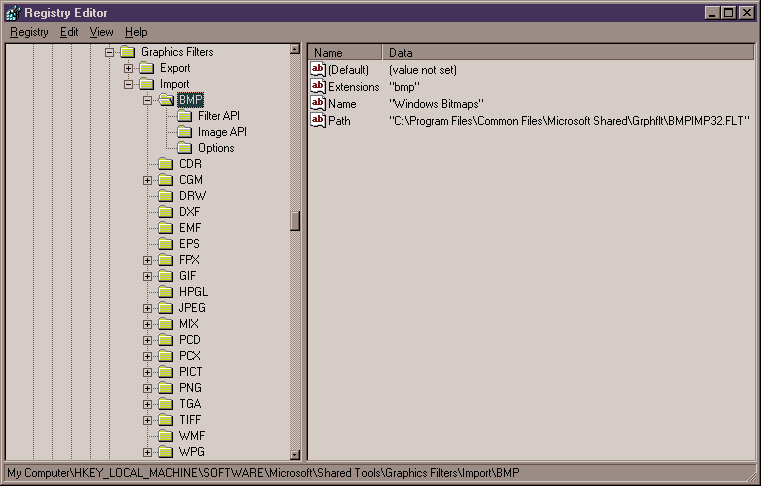Viewport: 761px width, 486px height.
Task: Select the Options folder icon
Action: pos(184,148)
